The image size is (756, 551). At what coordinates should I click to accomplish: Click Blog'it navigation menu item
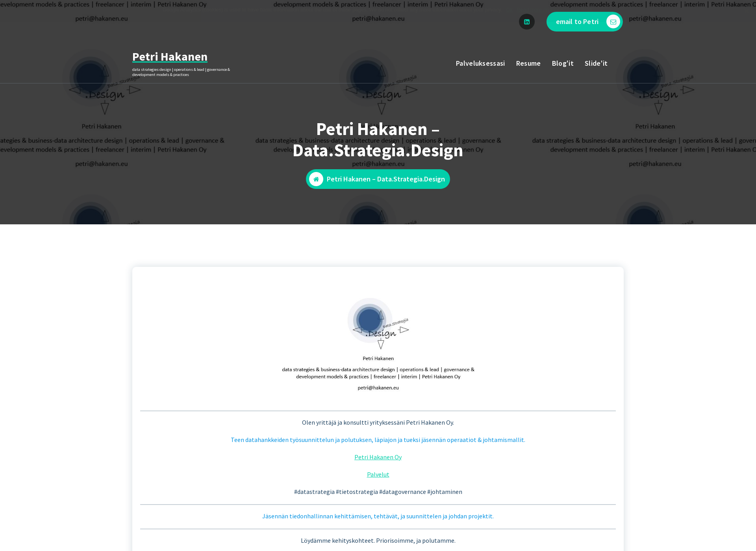click(562, 63)
